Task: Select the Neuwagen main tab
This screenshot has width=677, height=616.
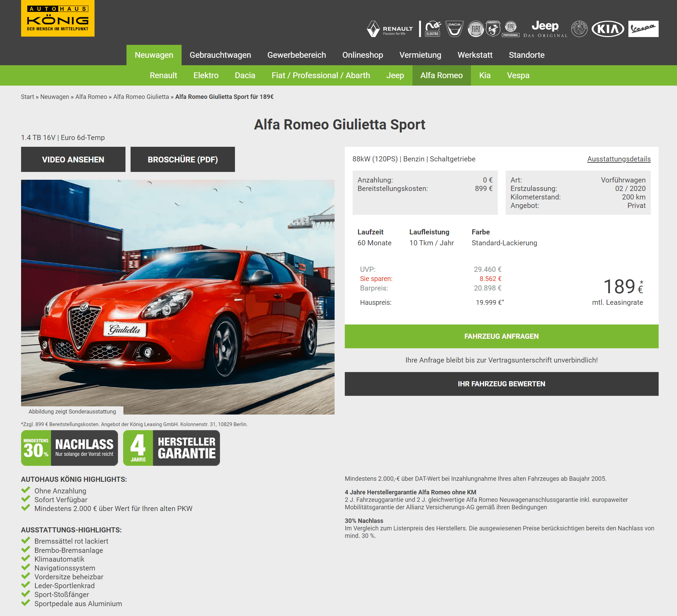Action: pyautogui.click(x=154, y=55)
